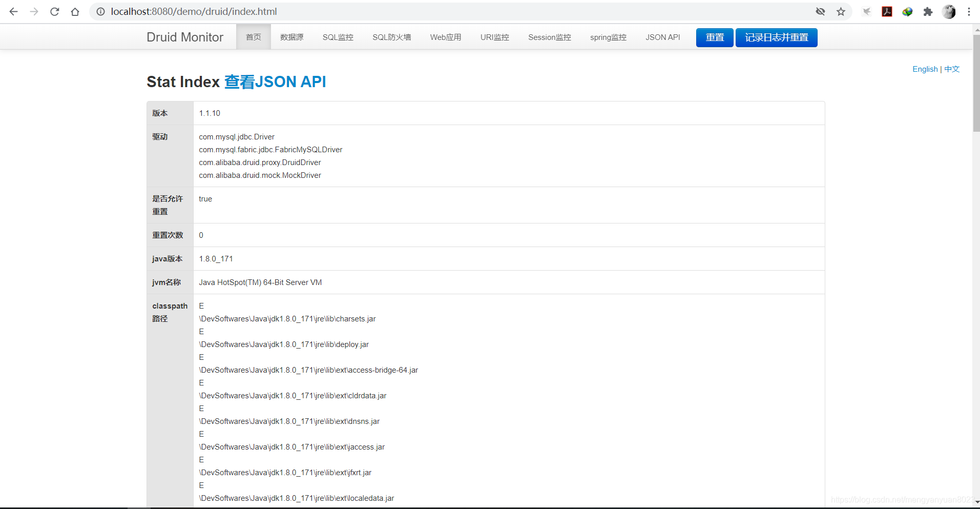Open the SQL防火墙 tab

[x=392, y=37]
